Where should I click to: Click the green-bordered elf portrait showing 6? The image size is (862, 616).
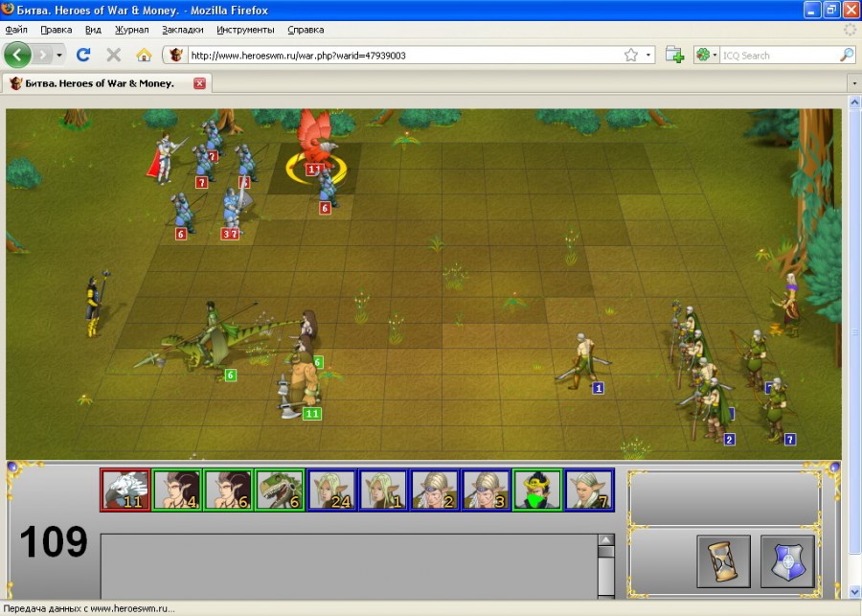228,491
